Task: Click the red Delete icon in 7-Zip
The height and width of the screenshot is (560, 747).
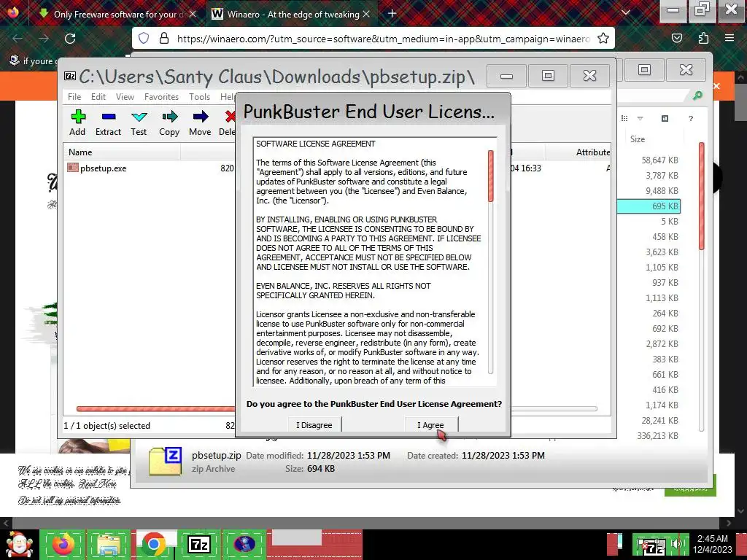Action: coord(231,117)
